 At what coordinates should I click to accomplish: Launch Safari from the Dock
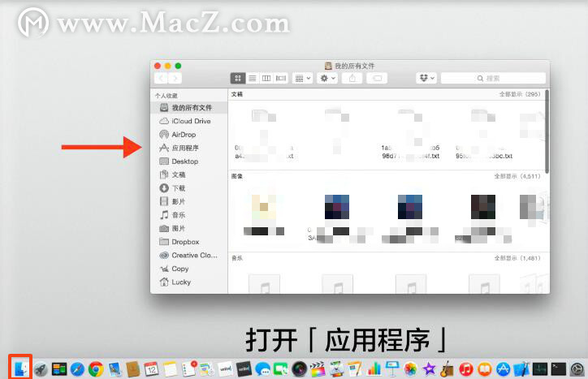(x=77, y=369)
